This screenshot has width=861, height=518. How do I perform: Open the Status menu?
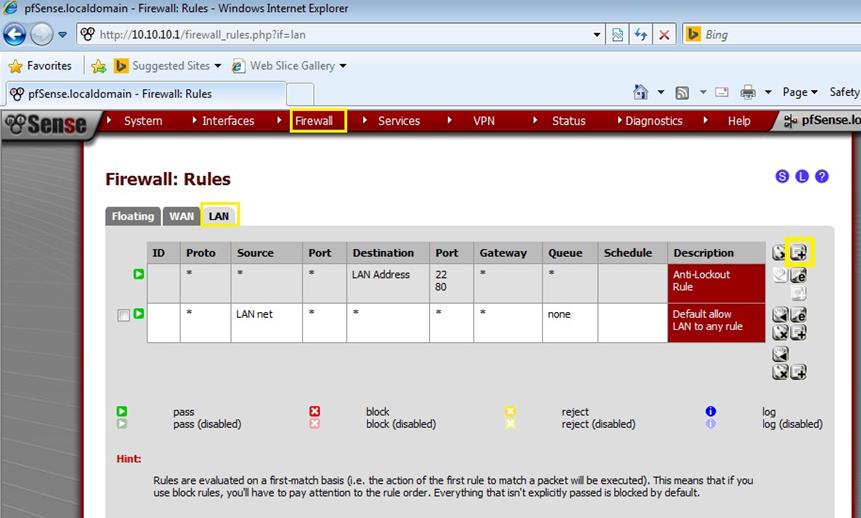(568, 121)
